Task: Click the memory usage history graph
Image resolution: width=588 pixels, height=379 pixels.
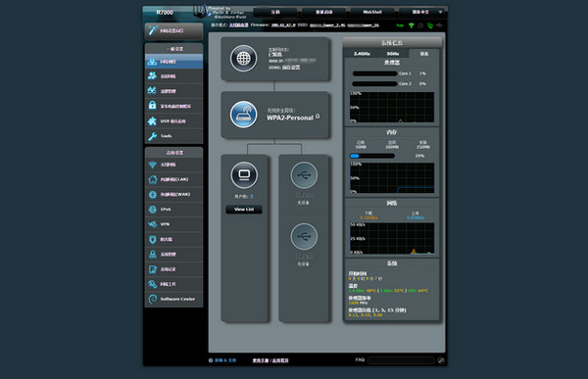Action: pyautogui.click(x=392, y=178)
